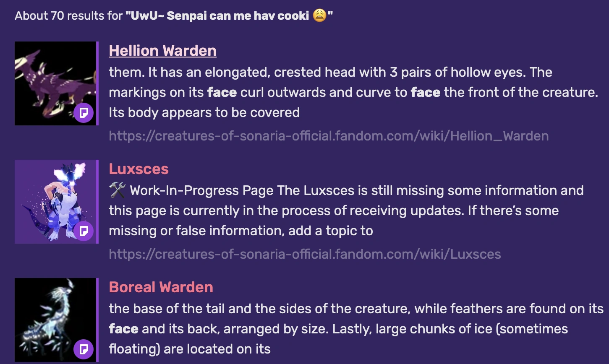Select the Hellion Warden creature image
Screen dimensions: 609x364
55,83
